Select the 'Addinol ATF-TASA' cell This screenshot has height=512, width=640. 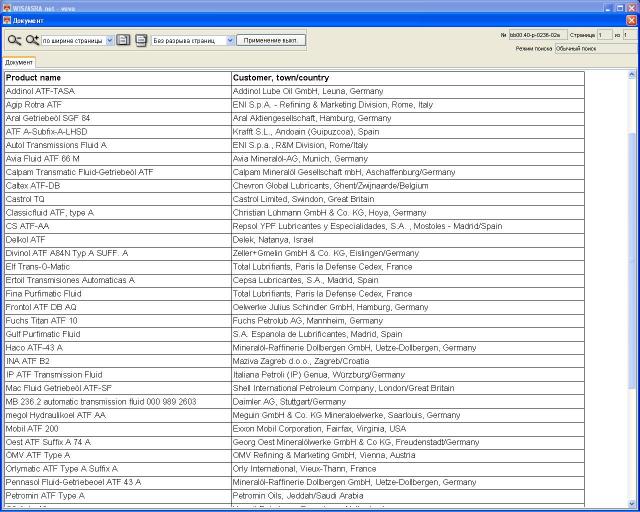pyautogui.click(x=118, y=91)
